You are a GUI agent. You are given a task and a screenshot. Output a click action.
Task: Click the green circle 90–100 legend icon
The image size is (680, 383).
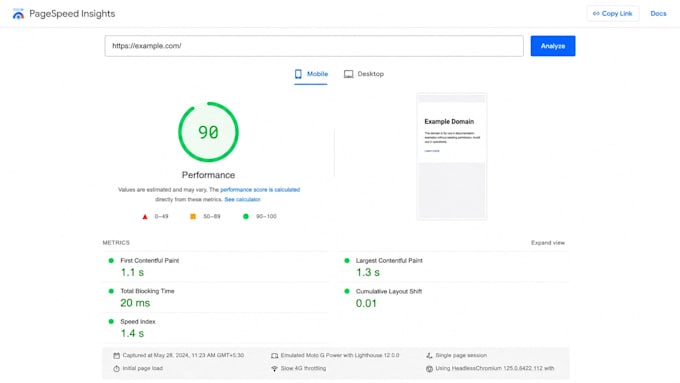(246, 216)
